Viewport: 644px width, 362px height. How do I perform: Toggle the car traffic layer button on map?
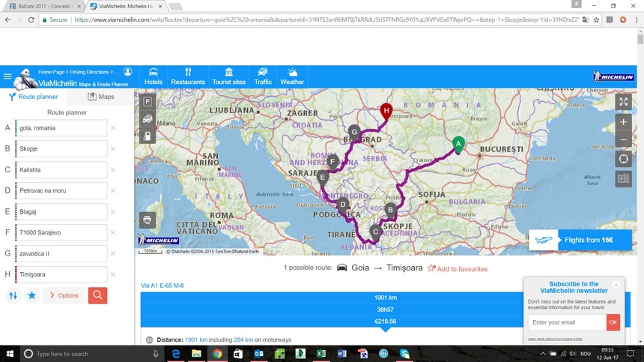[148, 119]
